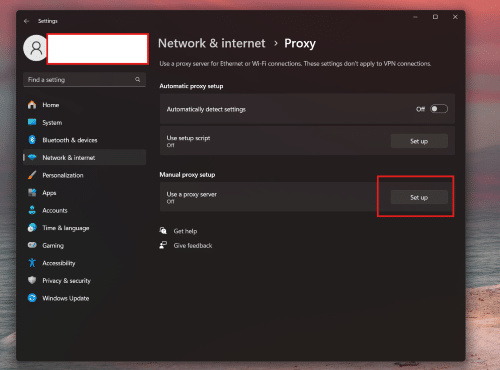Image resolution: width=500 pixels, height=370 pixels.
Task: Click the Automatic proxy setup heading
Action: click(x=191, y=86)
